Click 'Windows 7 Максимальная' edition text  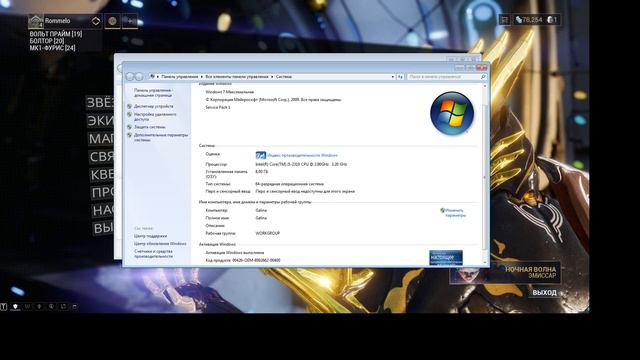(229, 92)
